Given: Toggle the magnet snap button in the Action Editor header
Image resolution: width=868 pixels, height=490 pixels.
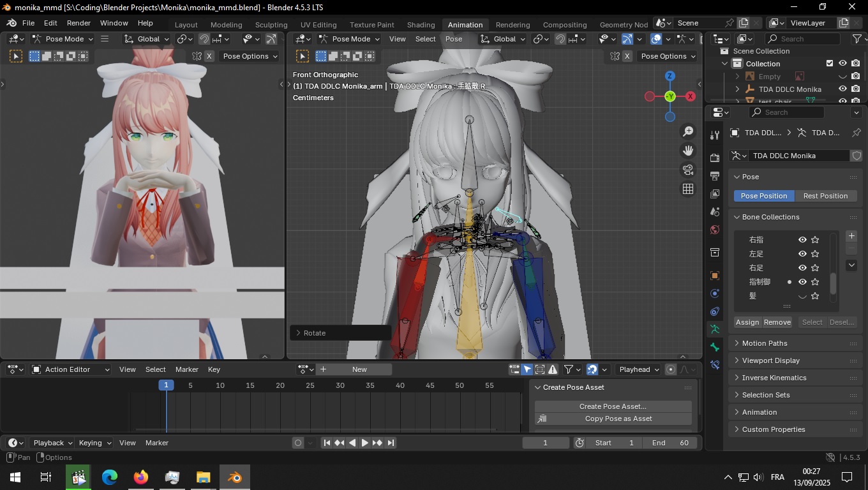Looking at the screenshot, I should point(592,369).
